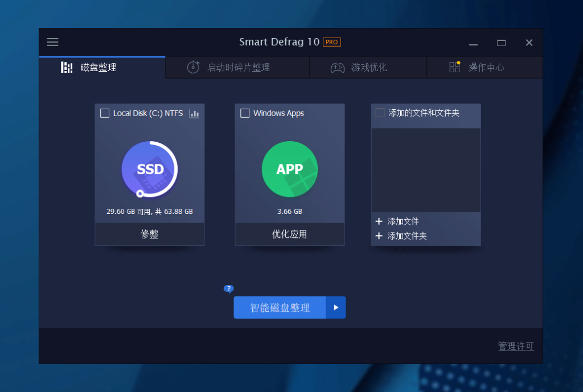This screenshot has width=583, height=392.
Task: View disk analysis chart icon for Local Disk C
Action: click(x=194, y=114)
